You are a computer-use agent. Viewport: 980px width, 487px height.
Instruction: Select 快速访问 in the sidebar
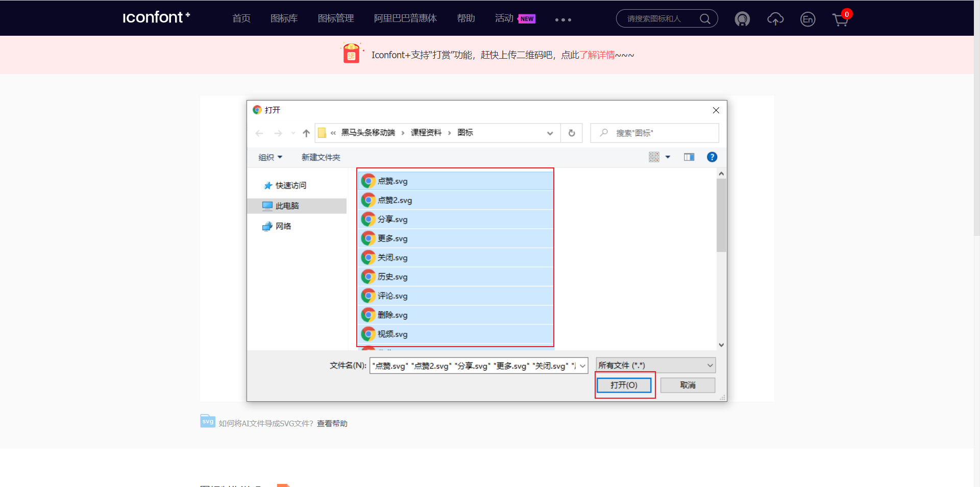tap(290, 185)
